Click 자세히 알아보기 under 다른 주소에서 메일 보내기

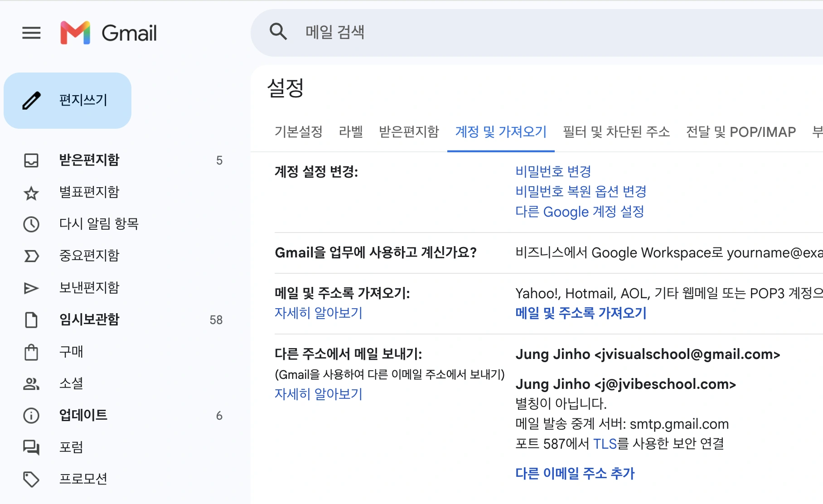[319, 394]
